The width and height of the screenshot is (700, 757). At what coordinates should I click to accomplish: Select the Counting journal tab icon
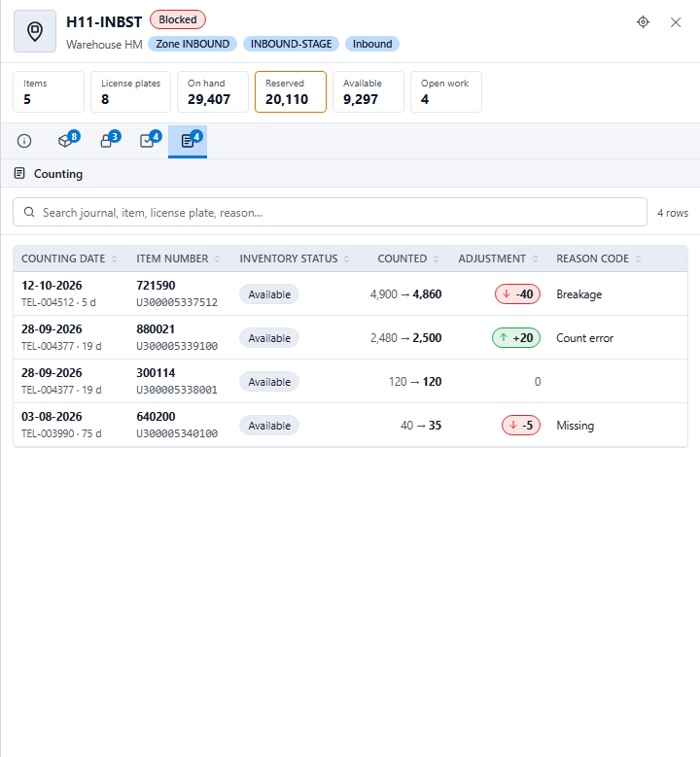click(188, 141)
